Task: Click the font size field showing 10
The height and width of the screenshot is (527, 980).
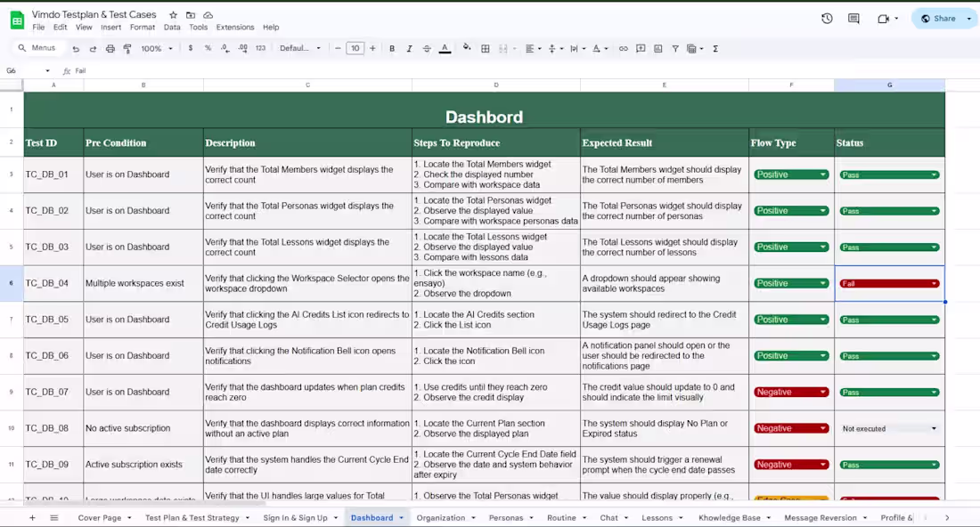Action: 355,48
